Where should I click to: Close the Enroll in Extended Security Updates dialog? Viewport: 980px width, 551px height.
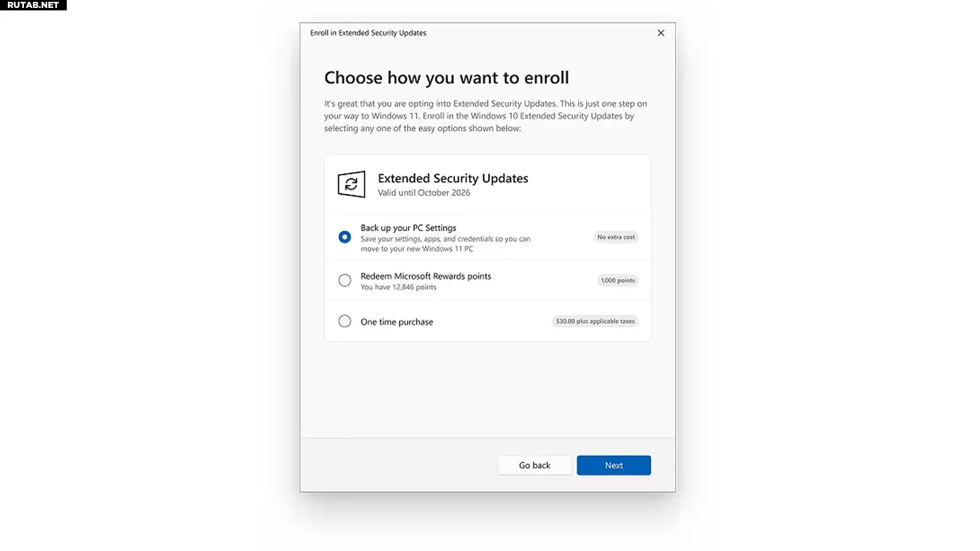click(x=661, y=33)
